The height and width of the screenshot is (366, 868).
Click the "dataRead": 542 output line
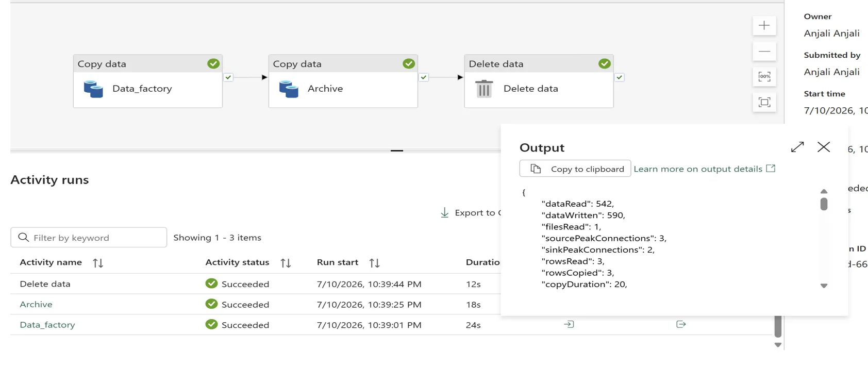coord(577,204)
